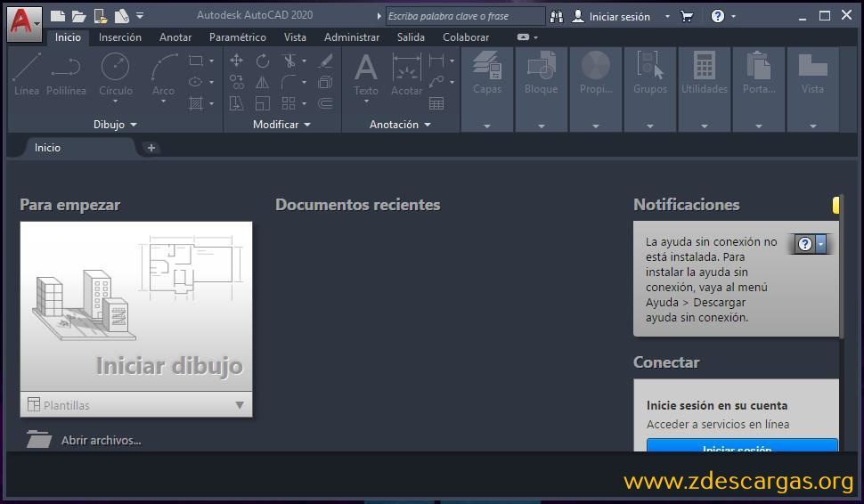Switch to the Anotar ribbon tab
The width and height of the screenshot is (864, 504).
click(x=175, y=37)
